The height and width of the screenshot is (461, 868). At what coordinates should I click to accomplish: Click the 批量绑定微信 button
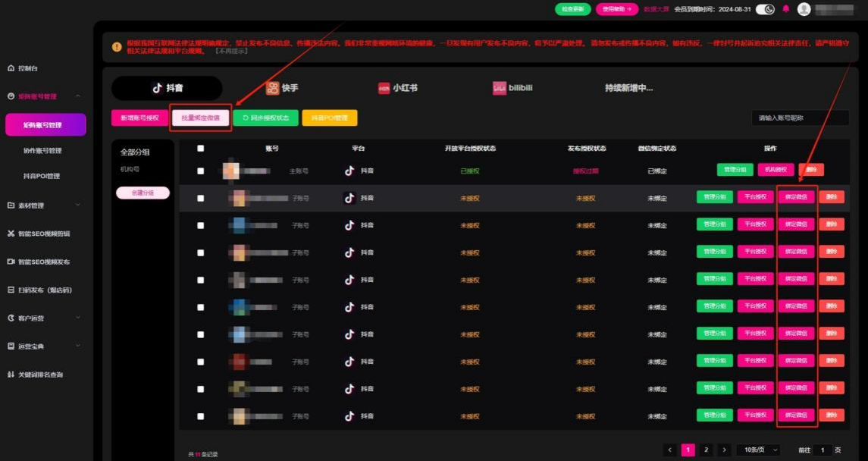(200, 118)
